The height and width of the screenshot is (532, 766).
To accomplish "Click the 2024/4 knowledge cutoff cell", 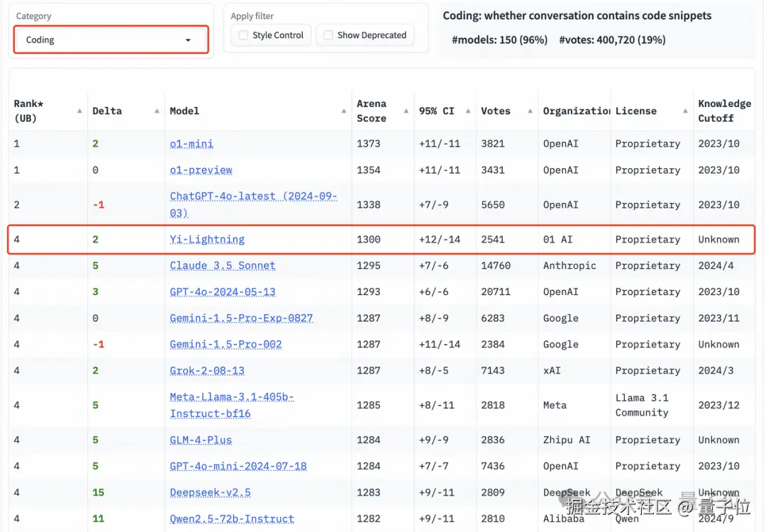I will pyautogui.click(x=716, y=266).
